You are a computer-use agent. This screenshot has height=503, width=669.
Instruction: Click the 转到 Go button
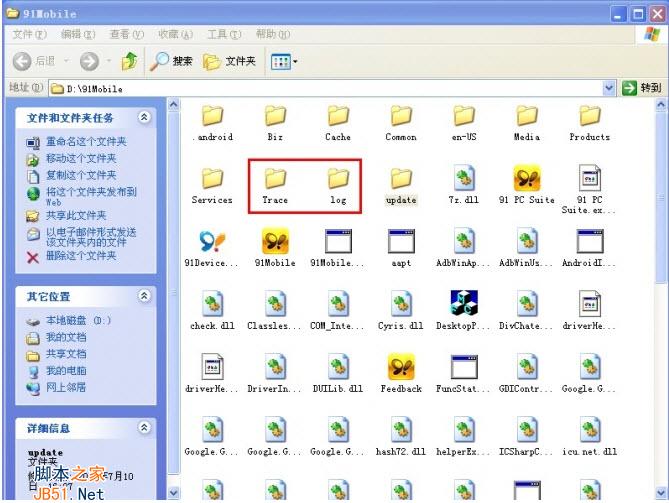pyautogui.click(x=642, y=88)
